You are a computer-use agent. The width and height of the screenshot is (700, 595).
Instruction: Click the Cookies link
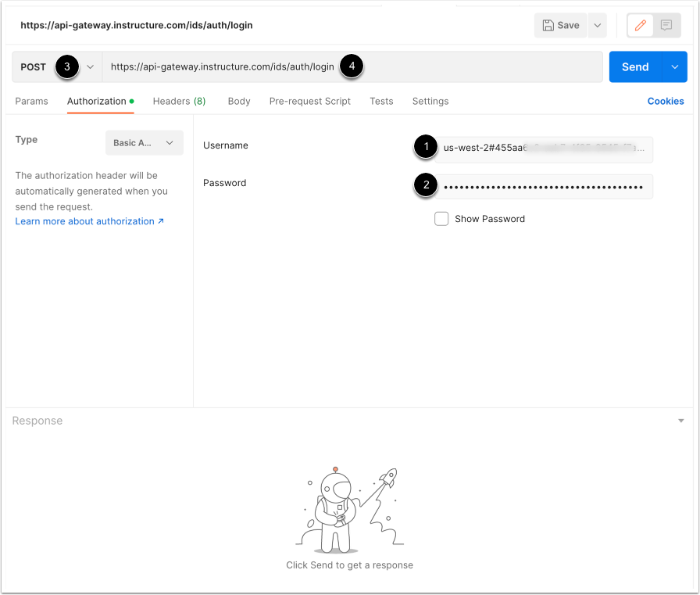pyautogui.click(x=665, y=101)
